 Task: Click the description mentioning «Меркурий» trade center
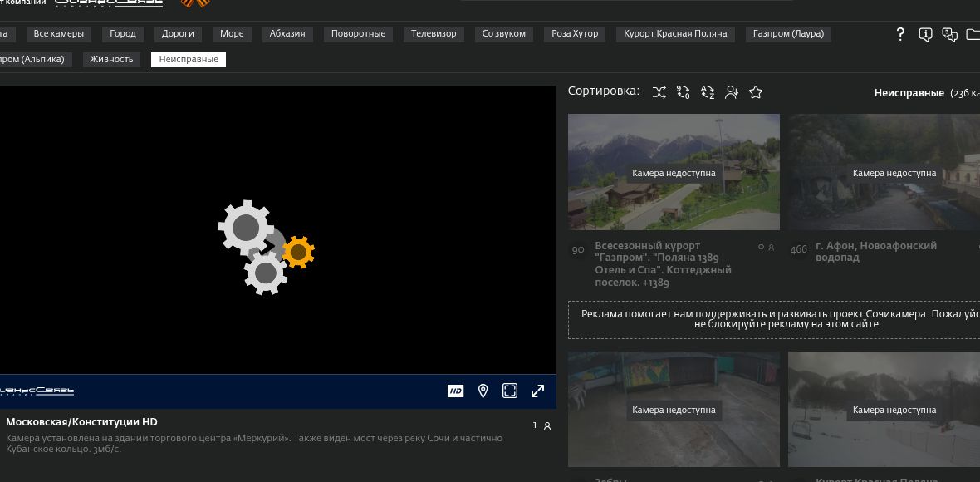coord(254,444)
